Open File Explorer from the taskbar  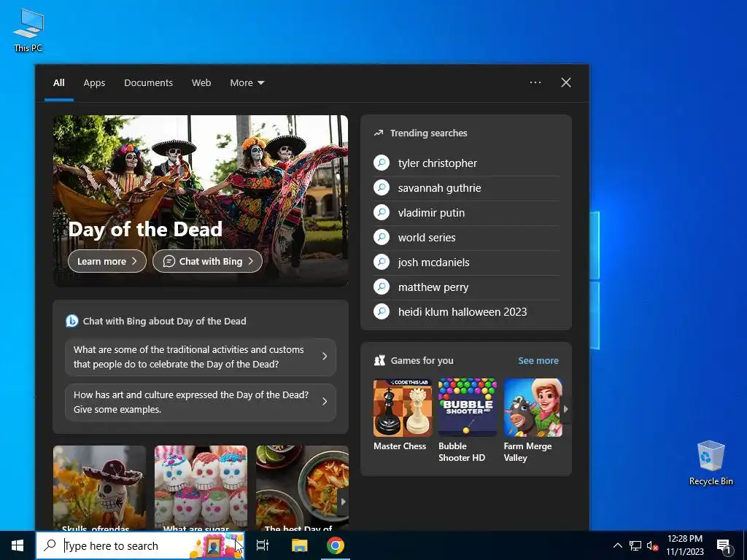[300, 545]
